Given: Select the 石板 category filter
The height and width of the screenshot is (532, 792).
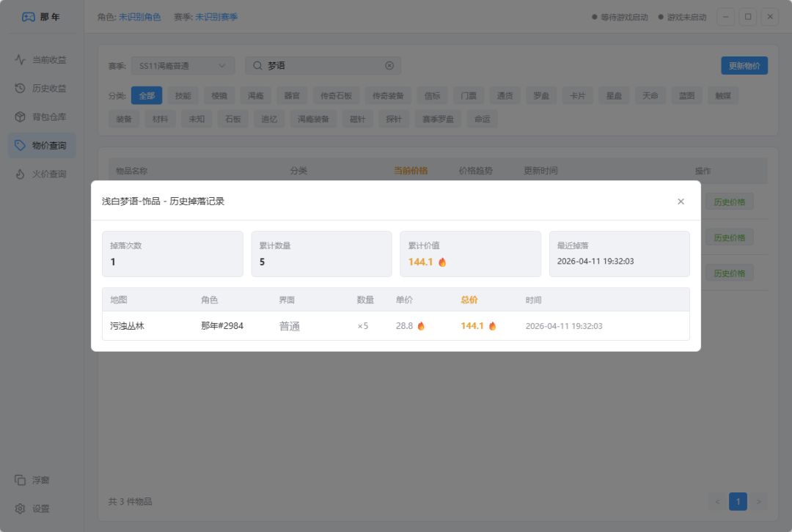Looking at the screenshot, I should click(233, 119).
